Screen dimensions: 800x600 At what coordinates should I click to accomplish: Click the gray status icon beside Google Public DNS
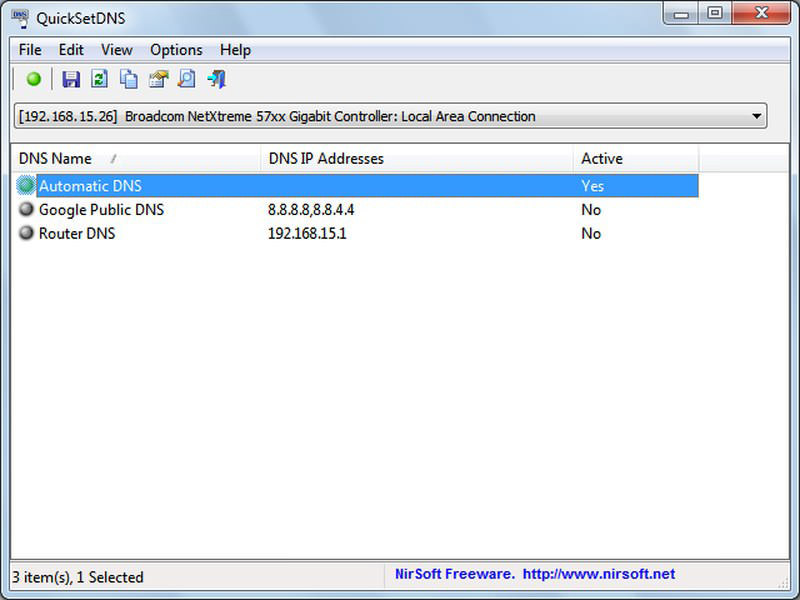26,209
